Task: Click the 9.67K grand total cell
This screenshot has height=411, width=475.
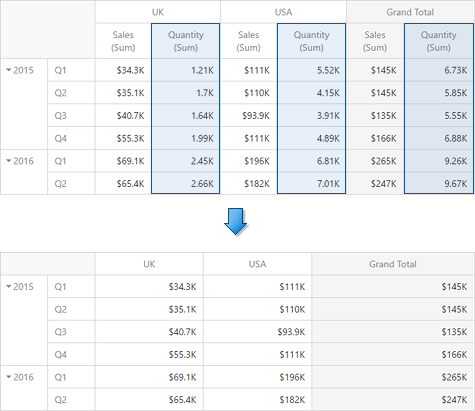Action: point(439,183)
